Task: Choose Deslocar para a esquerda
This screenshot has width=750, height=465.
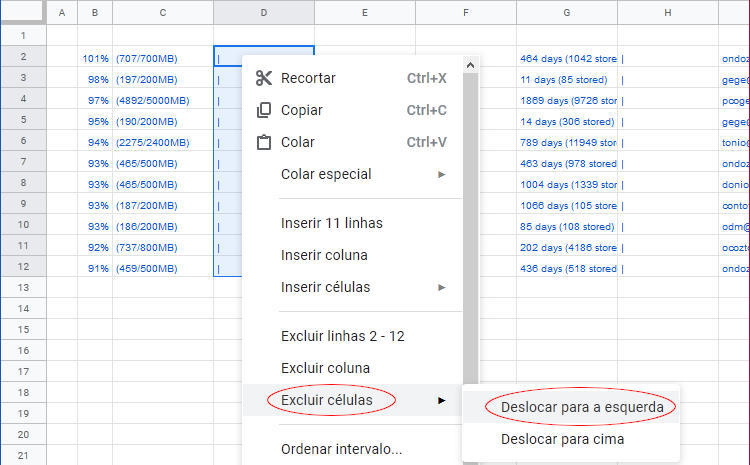Action: (571, 407)
